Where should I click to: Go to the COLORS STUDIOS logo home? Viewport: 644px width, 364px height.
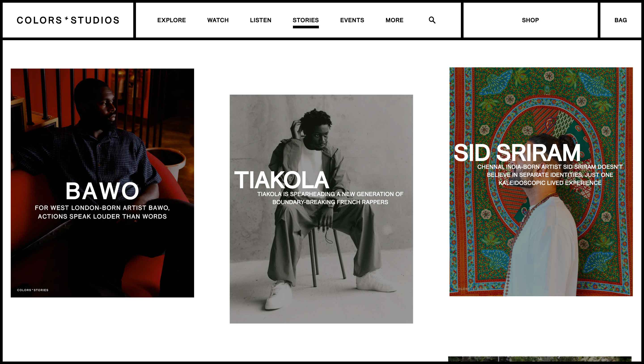tap(68, 20)
